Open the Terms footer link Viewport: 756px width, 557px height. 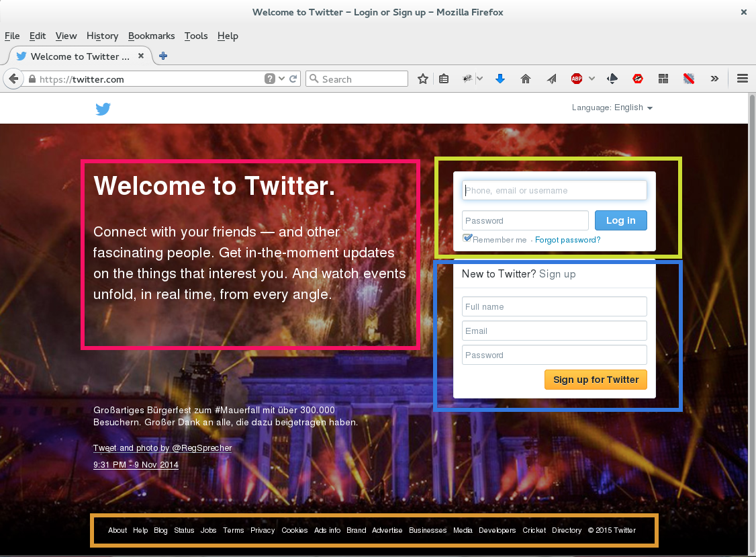pyautogui.click(x=234, y=530)
